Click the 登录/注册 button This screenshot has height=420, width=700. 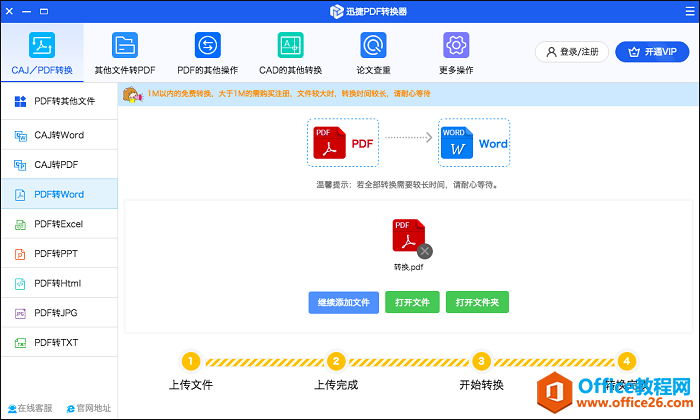click(x=571, y=52)
